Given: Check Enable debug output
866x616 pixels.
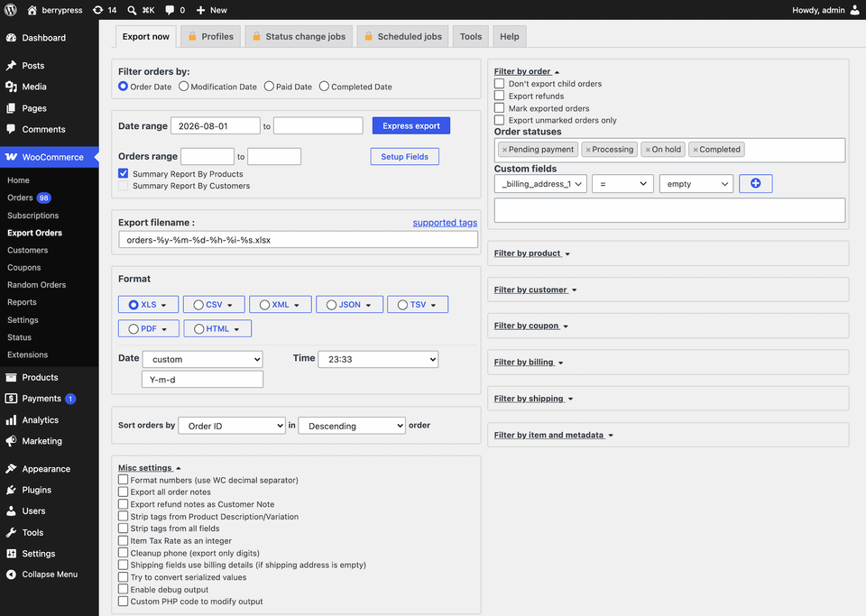Looking at the screenshot, I should coord(124,589).
